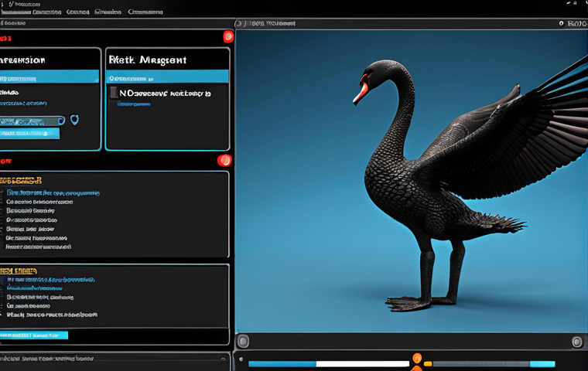
Task: Click the cyan end segment of the gray timeline bar
Action: pos(542,364)
